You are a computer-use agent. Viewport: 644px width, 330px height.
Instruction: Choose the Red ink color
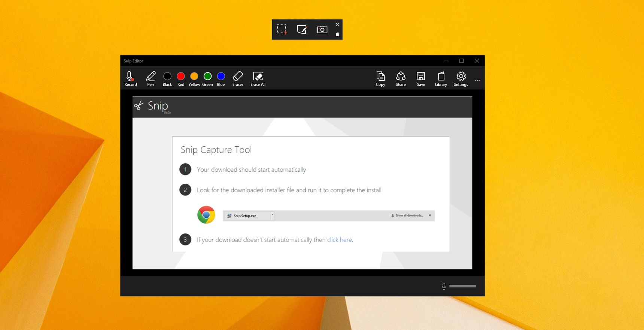pyautogui.click(x=181, y=79)
